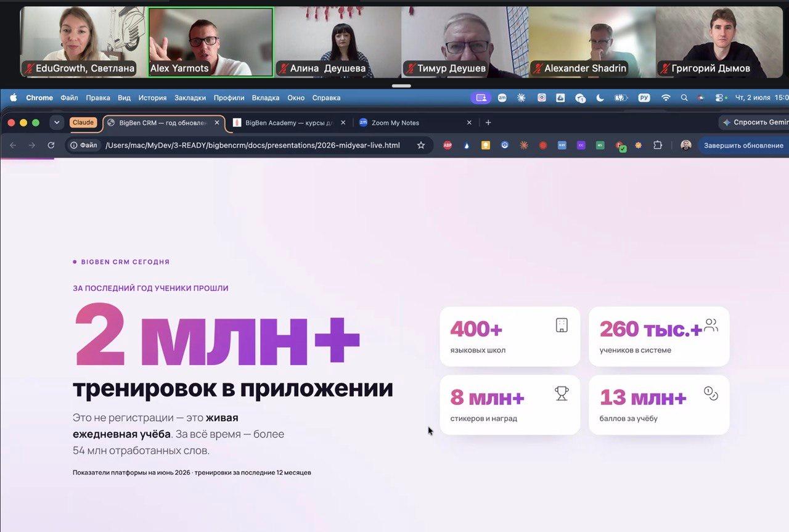
Task: Click the Спросить Gemini button
Action: click(x=754, y=123)
